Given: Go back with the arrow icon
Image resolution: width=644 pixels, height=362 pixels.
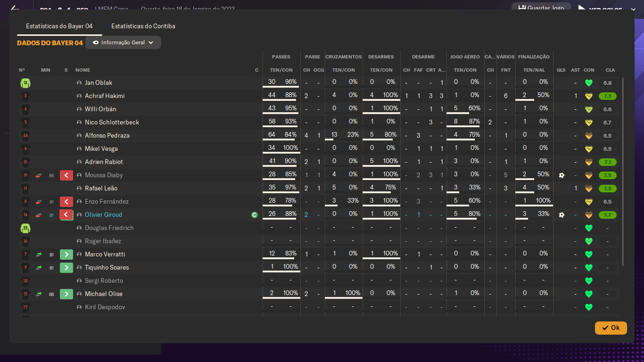Looking at the screenshot, I should pos(15,8).
